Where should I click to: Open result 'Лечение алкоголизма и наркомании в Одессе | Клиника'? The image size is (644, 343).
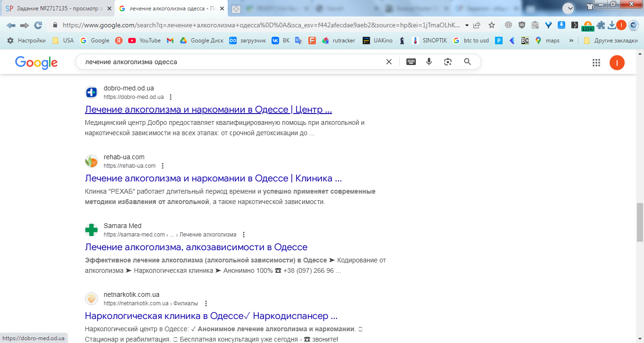(x=213, y=179)
